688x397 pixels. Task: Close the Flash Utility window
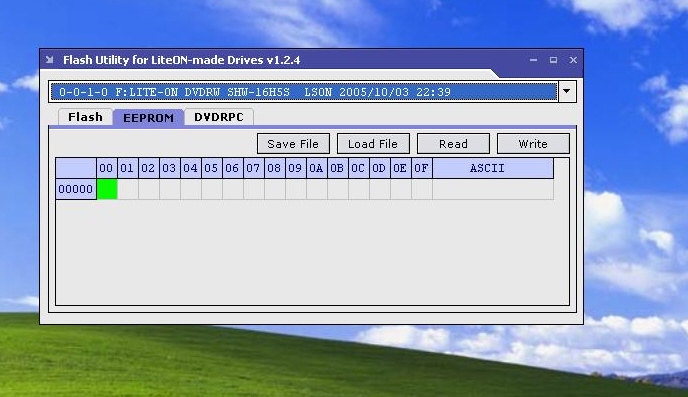(x=573, y=60)
